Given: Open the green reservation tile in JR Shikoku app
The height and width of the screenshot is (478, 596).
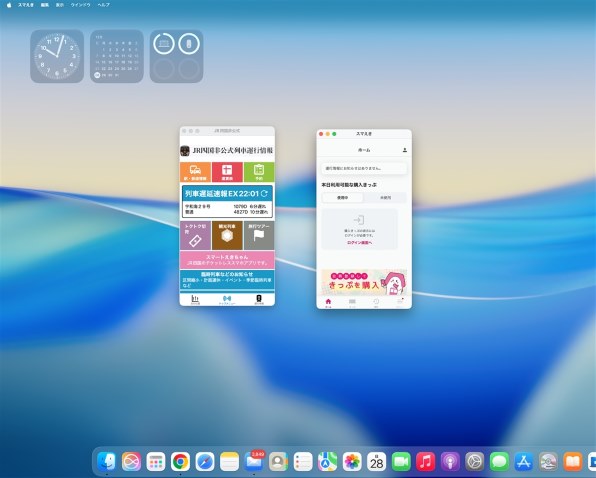Looking at the screenshot, I should [259, 172].
